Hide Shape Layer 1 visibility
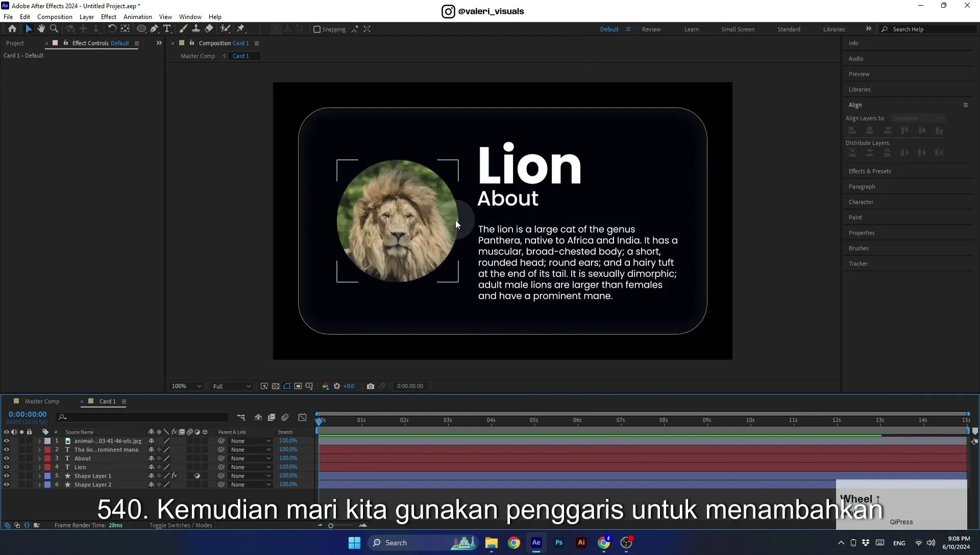 tap(6, 475)
